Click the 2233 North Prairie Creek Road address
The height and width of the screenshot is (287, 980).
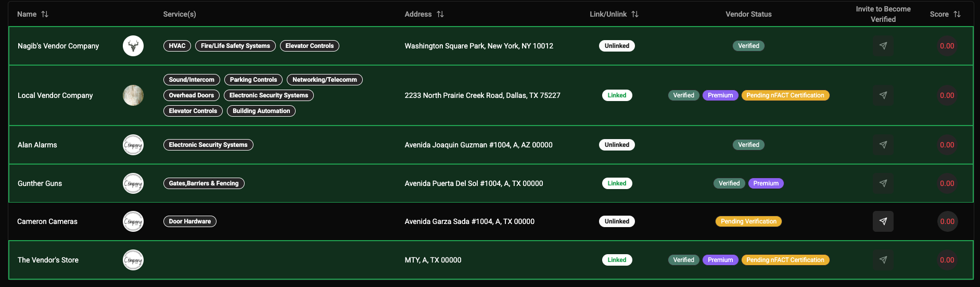click(x=482, y=95)
